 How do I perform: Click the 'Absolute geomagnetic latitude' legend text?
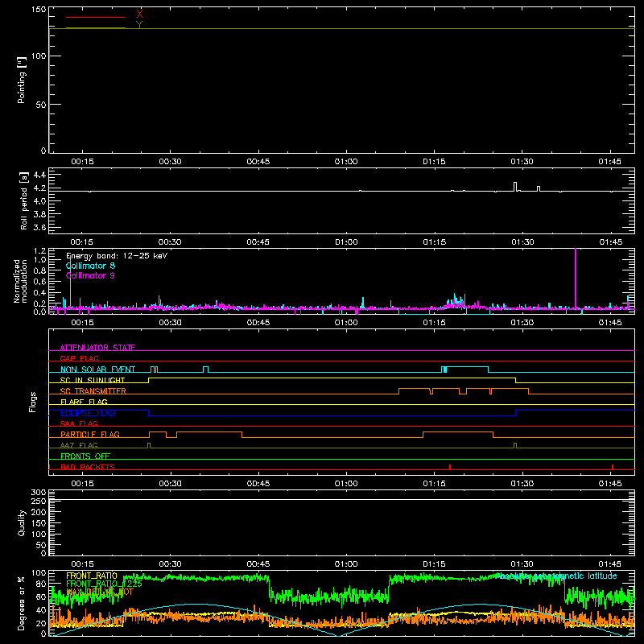click(555, 576)
